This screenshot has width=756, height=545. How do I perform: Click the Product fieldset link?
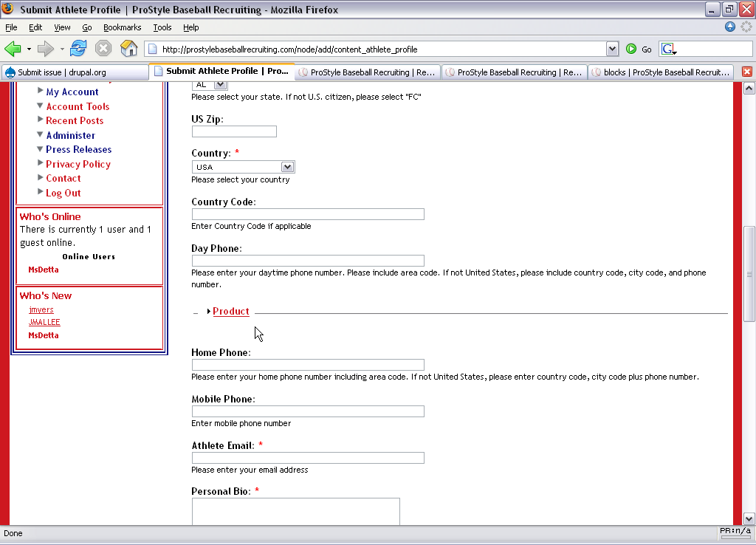point(231,312)
